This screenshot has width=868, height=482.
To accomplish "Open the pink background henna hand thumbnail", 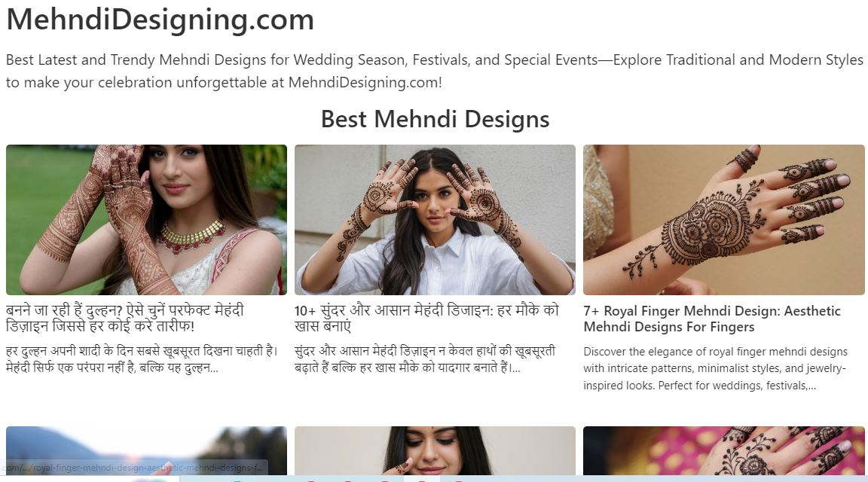I will (x=723, y=450).
